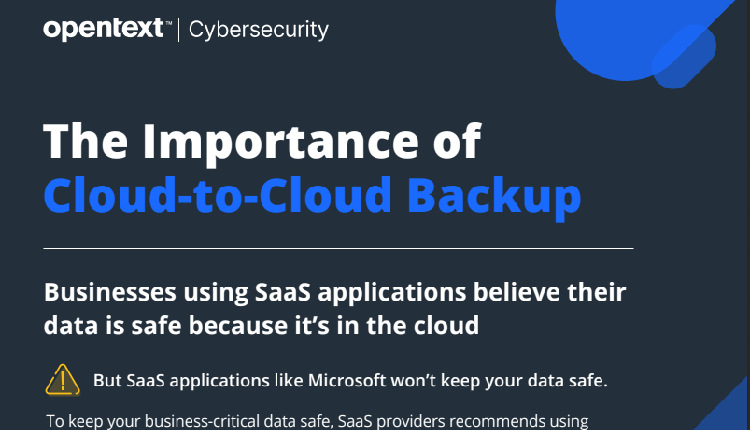
Task: Click "The Importance of" title line
Action: click(x=262, y=142)
